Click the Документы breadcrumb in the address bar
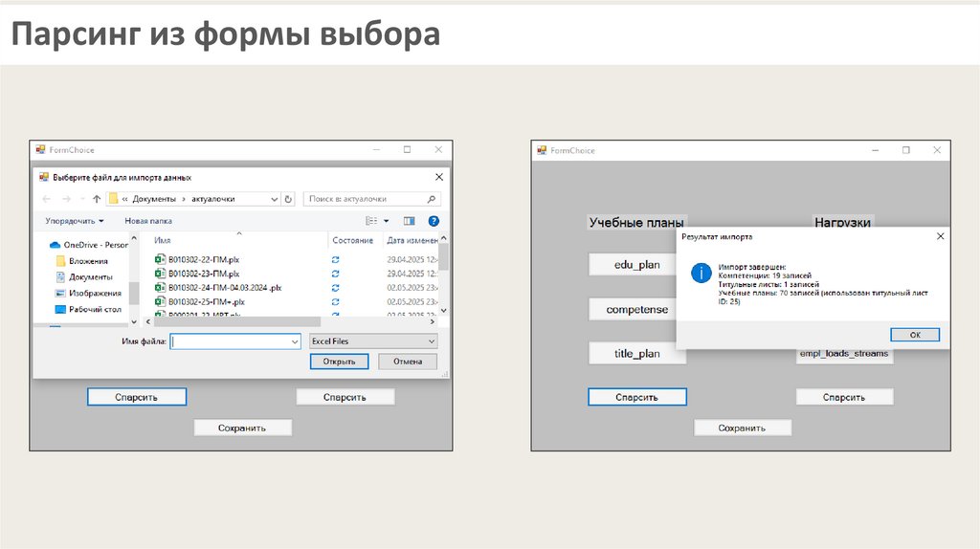Viewport: 980px width, 549px height. (154, 199)
